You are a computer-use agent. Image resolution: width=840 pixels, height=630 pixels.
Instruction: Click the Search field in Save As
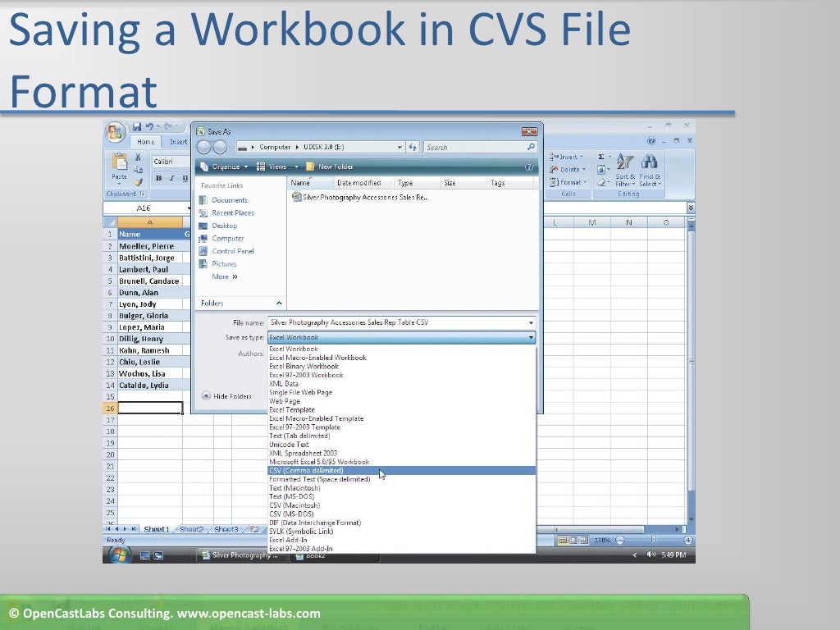pyautogui.click(x=480, y=148)
